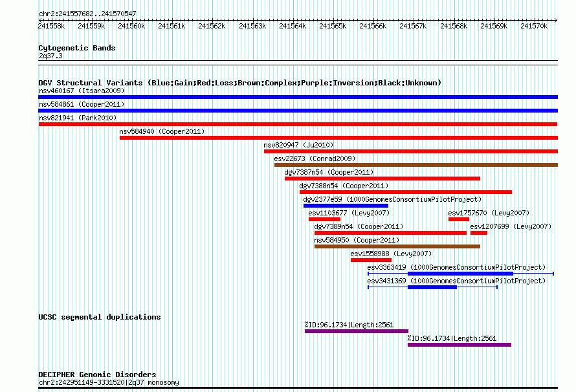The width and height of the screenshot is (576, 392).
Task: Select the esv1207699 (Levy2007) label
Action: pos(511,226)
